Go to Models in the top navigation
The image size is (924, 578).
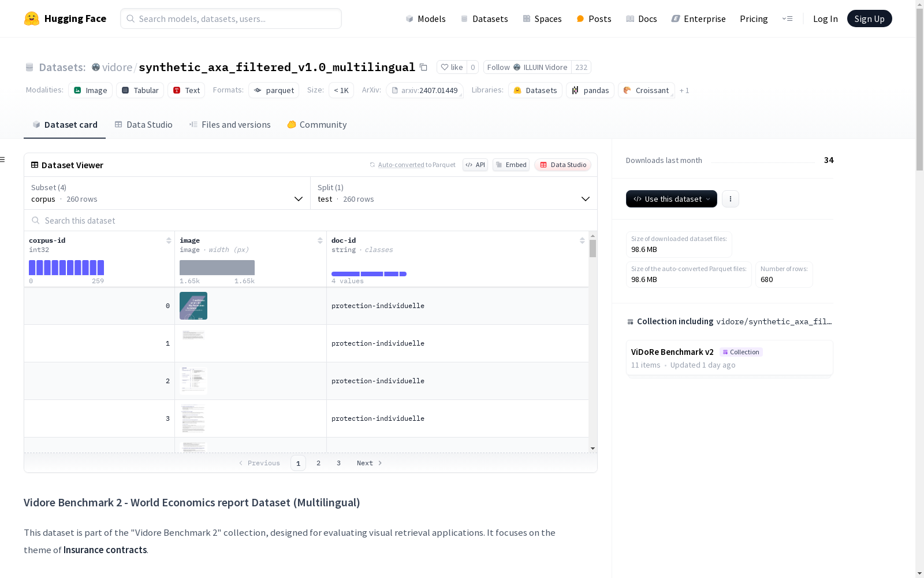point(426,18)
